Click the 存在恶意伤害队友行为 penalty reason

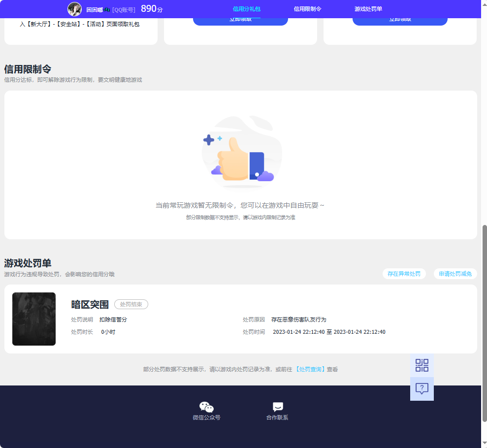click(299, 320)
